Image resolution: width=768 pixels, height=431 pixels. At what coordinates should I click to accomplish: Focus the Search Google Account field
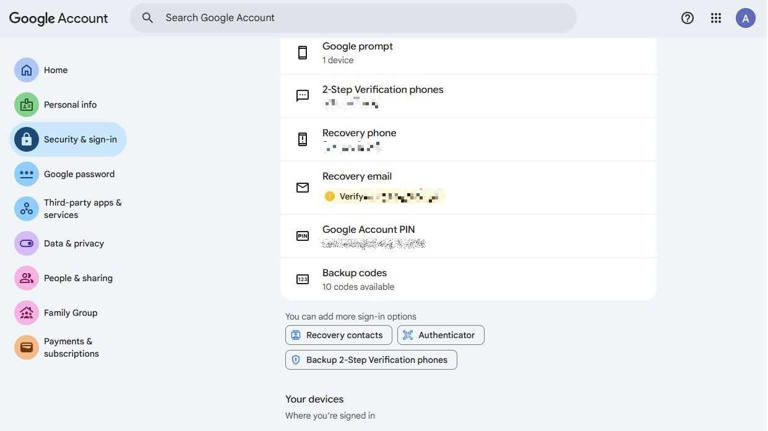(353, 18)
